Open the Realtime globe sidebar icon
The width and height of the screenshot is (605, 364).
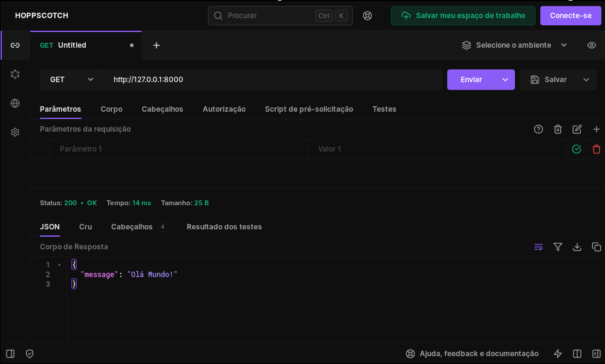pyautogui.click(x=15, y=103)
